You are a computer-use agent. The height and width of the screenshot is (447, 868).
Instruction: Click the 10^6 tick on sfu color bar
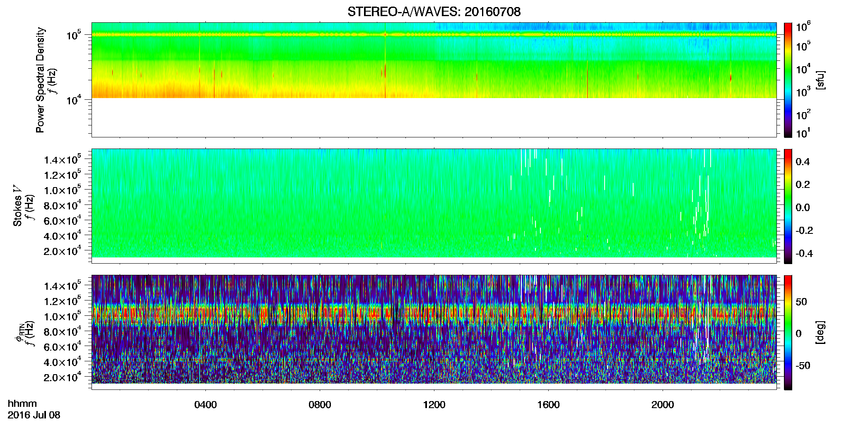coord(803,26)
